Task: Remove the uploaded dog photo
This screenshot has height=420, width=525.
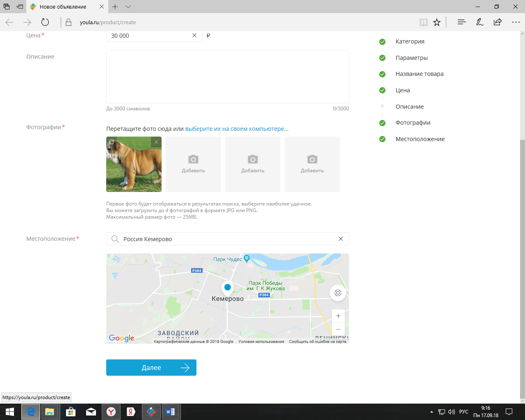Action: [x=156, y=142]
